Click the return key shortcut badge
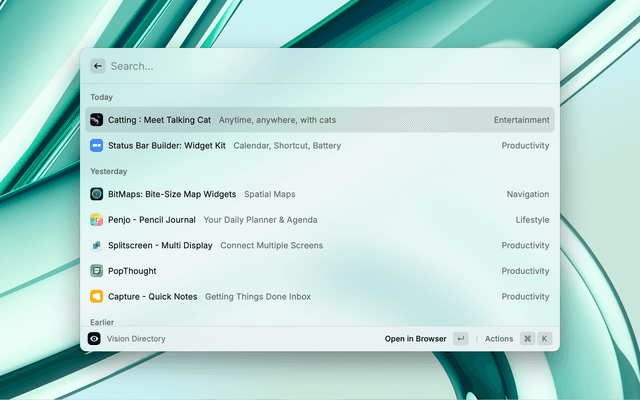 tap(461, 338)
